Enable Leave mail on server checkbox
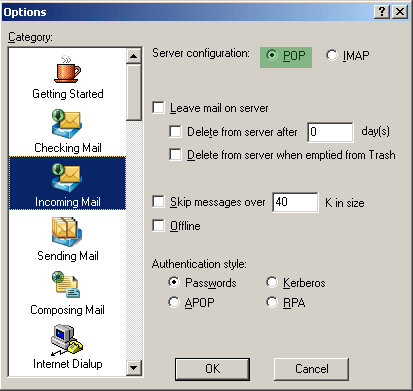Viewport: 413px width, 391px height. pos(158,108)
